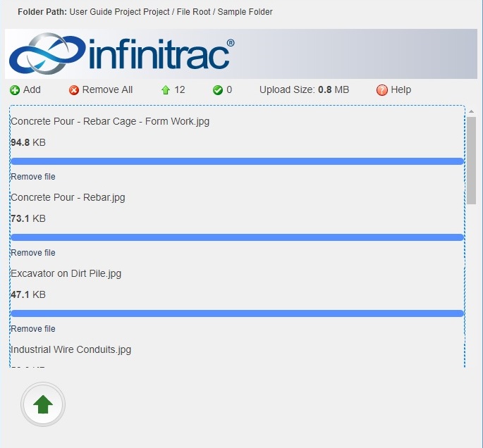Select file name Concrete Pour - Rebar Cage - Form Work.jpg

110,121
